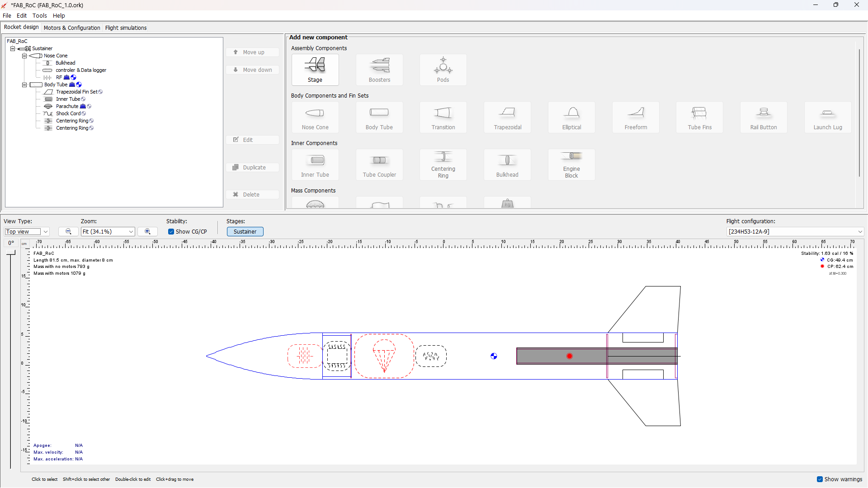This screenshot has height=488, width=868.
Task: Add a Tube Coupler component
Action: (x=379, y=164)
